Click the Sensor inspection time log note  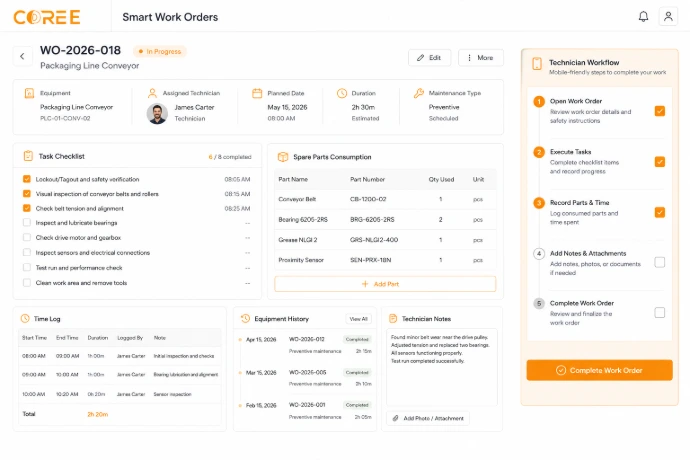click(x=172, y=394)
